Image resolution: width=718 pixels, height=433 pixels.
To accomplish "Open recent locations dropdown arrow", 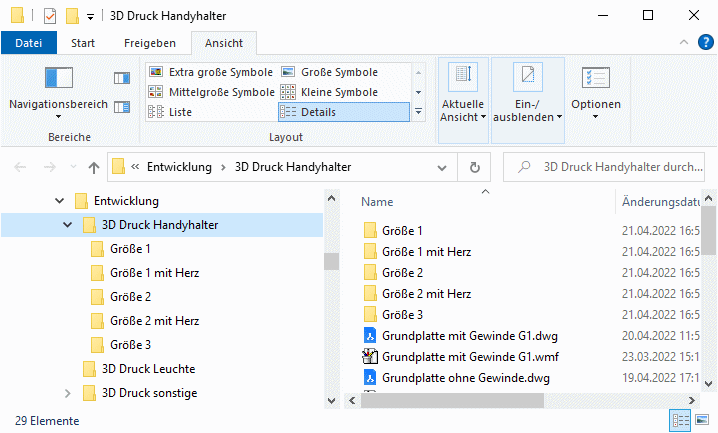I will pyautogui.click(x=73, y=167).
